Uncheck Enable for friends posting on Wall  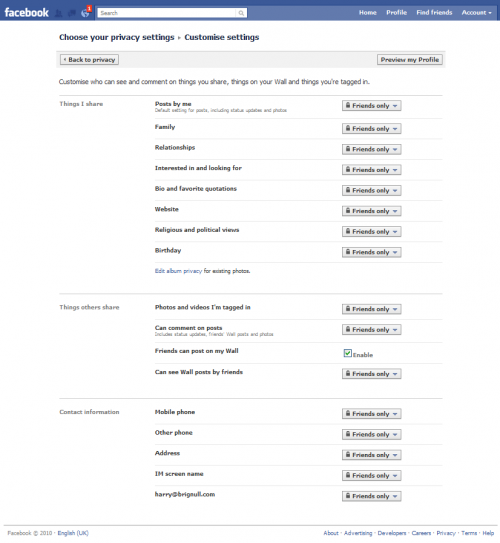[x=347, y=353]
